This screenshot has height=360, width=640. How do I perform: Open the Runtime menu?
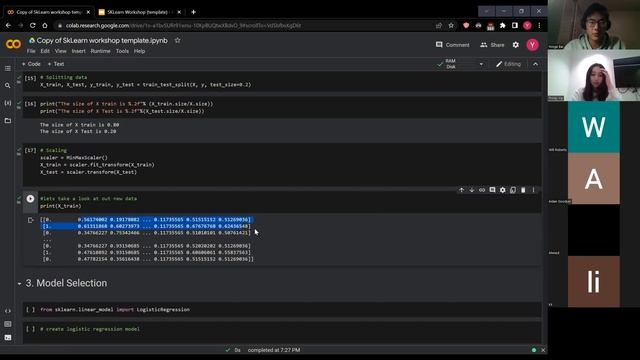pyautogui.click(x=100, y=51)
